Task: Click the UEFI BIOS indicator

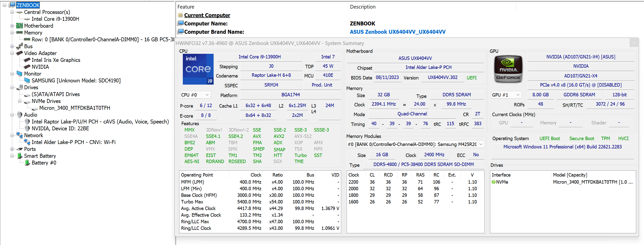Action: (x=471, y=78)
